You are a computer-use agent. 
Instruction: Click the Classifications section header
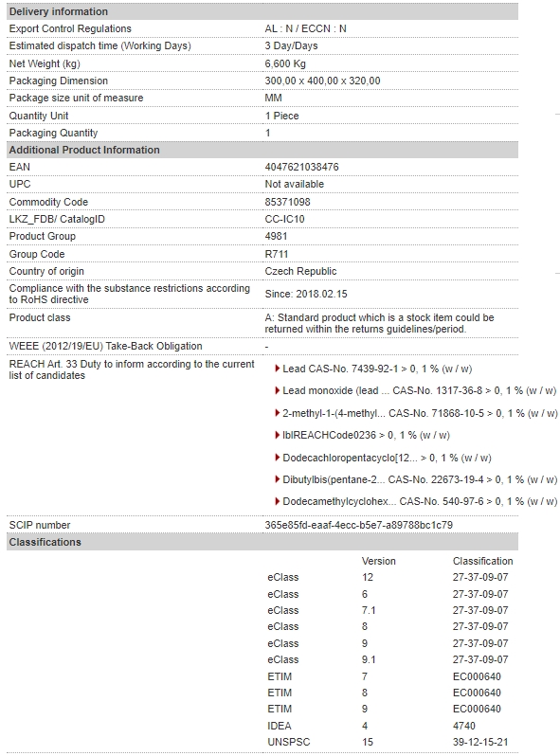(x=262, y=542)
